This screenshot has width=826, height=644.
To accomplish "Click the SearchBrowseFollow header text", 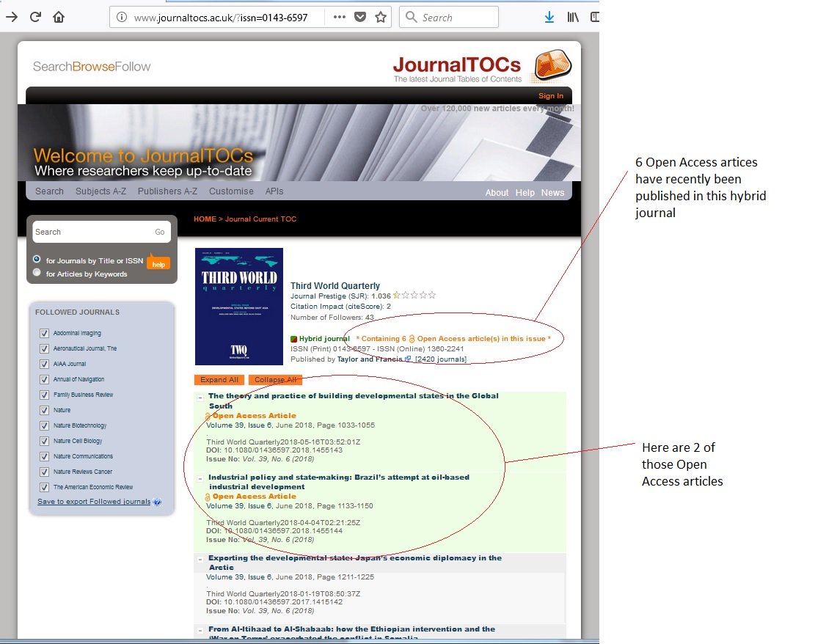I will tap(92, 66).
